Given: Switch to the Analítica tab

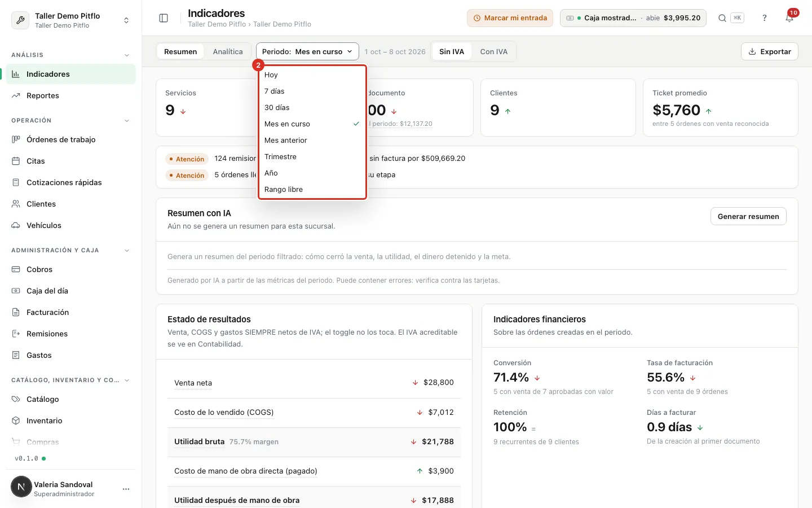Looking at the screenshot, I should pyautogui.click(x=228, y=51).
